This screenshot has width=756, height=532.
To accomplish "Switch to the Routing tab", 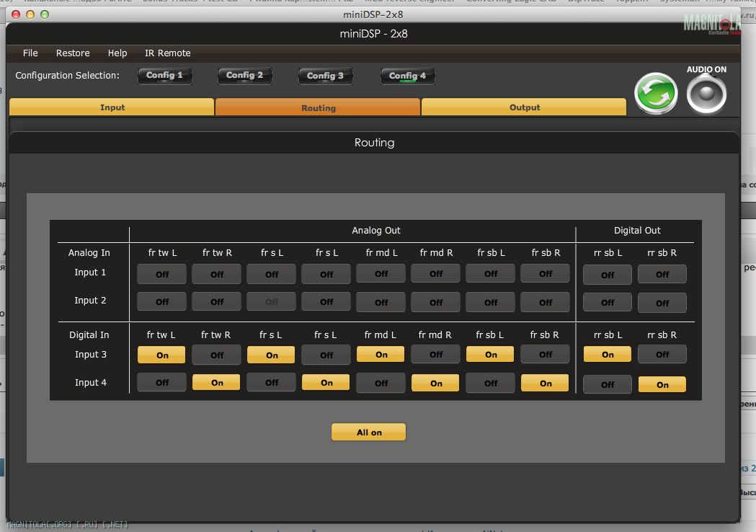I will tap(318, 107).
